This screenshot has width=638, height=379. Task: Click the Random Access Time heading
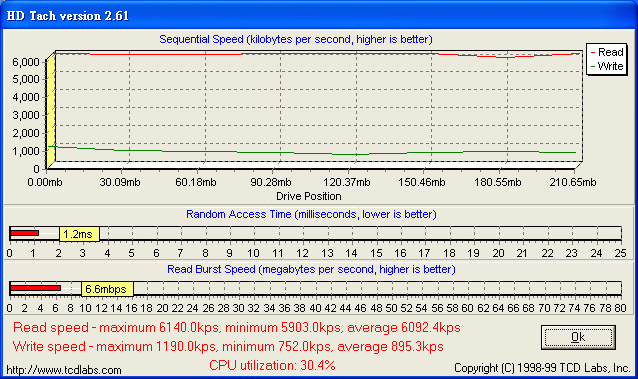311,214
